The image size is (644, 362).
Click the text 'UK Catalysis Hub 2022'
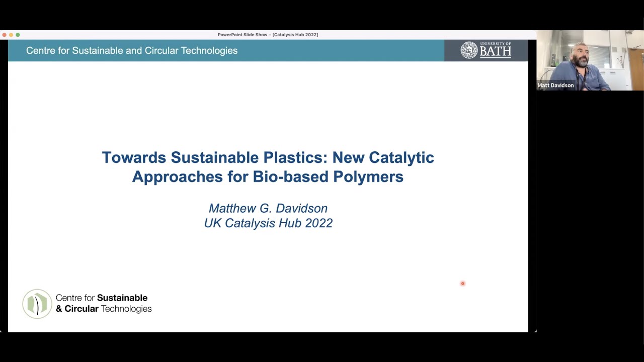268,223
